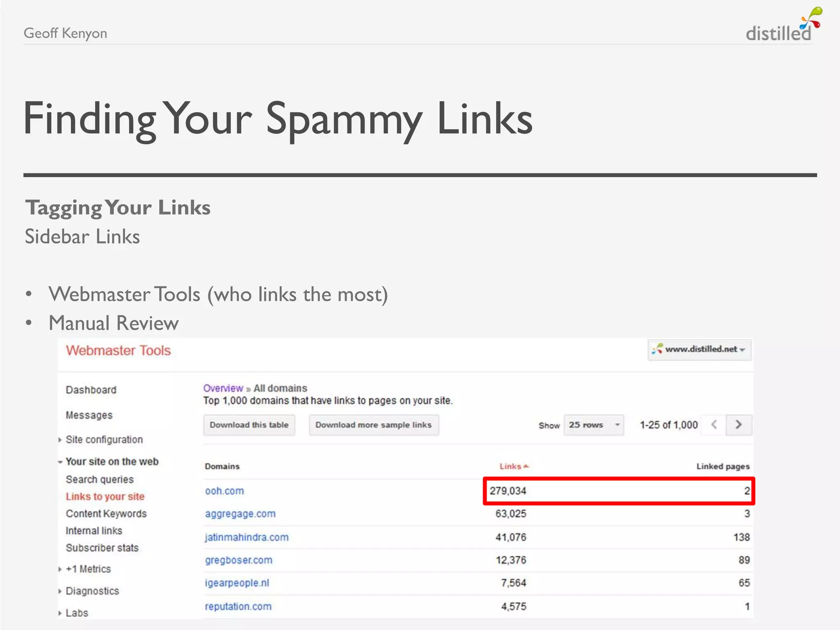The image size is (840, 630).
Task: Open the Overview breadcrumb link
Action: pyautogui.click(x=223, y=388)
